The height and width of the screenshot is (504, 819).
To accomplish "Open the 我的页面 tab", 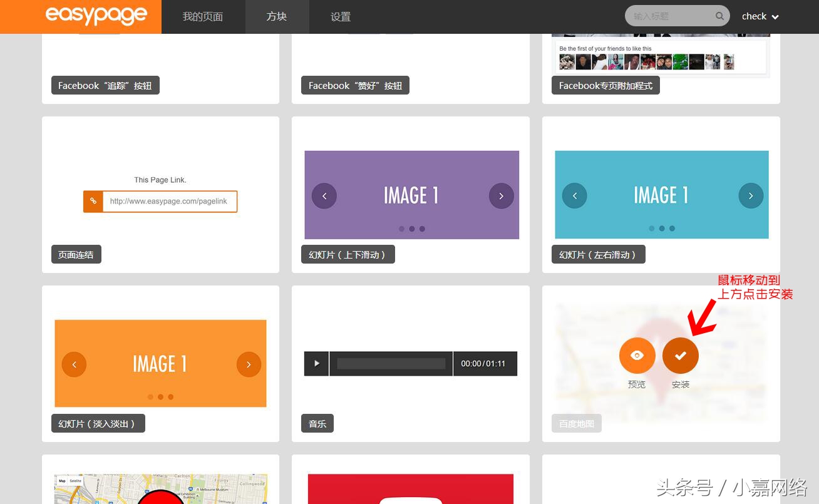I will point(202,17).
